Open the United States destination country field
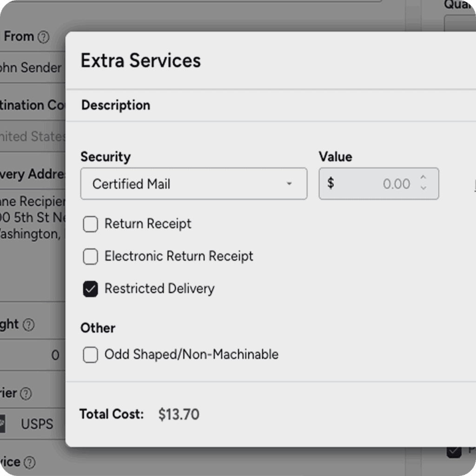 pos(33,137)
